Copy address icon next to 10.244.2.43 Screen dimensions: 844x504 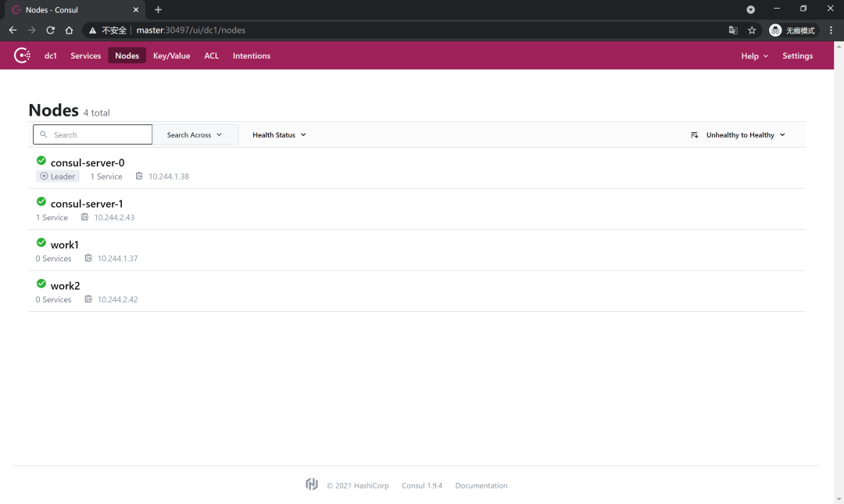(x=85, y=217)
